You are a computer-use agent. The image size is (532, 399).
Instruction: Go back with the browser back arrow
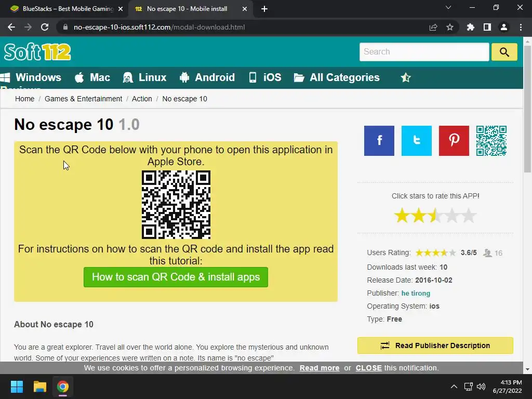tap(11, 27)
